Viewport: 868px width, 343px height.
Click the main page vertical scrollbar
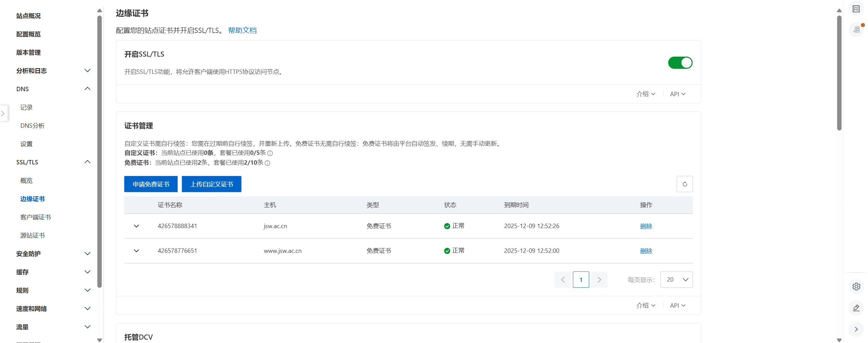point(839,73)
